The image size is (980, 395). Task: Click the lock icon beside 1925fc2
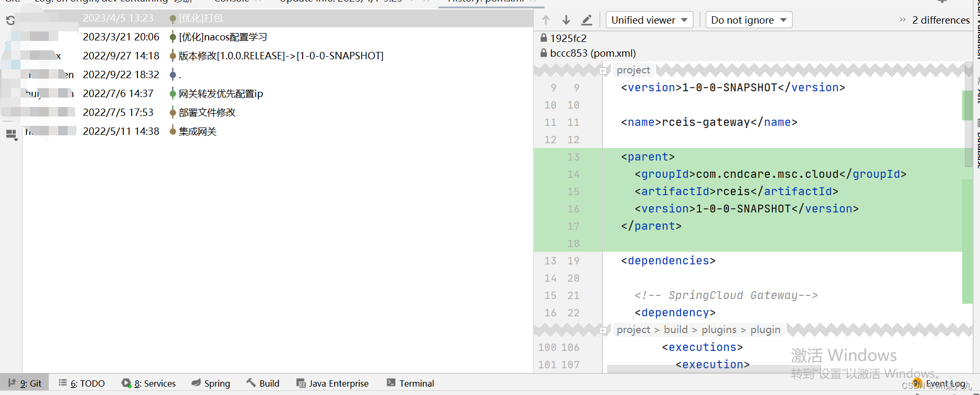544,38
